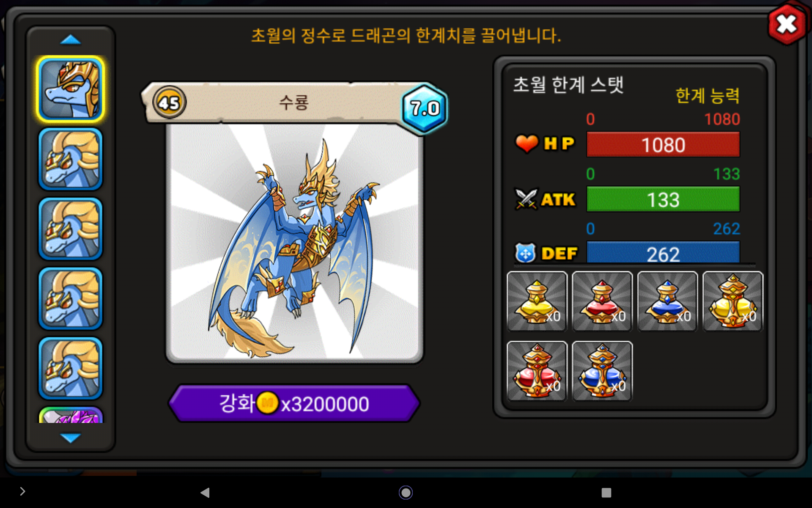Select the purple dragon portrait at list bottom
Image resolution: width=812 pixels, height=508 pixels.
[71, 415]
